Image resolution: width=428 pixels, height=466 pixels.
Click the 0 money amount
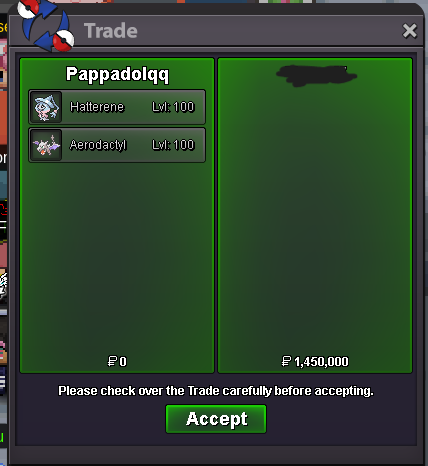123,361
